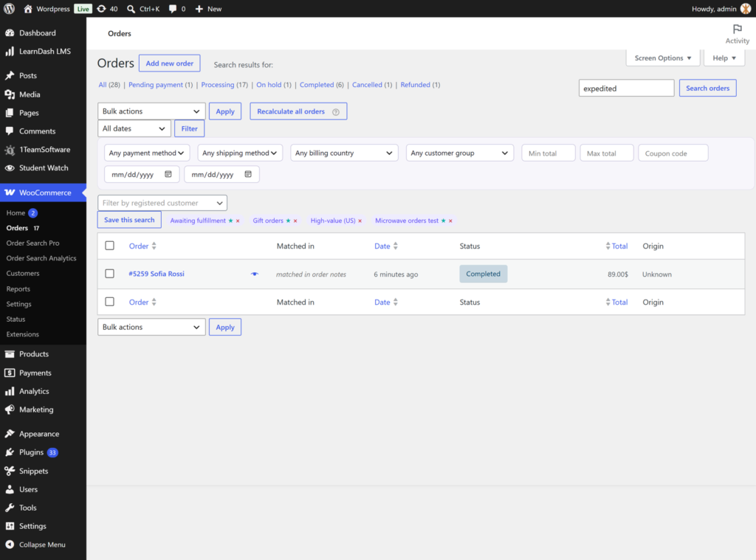Click the star on Microwave orders test
Screen dimensions: 756x560
click(x=444, y=221)
